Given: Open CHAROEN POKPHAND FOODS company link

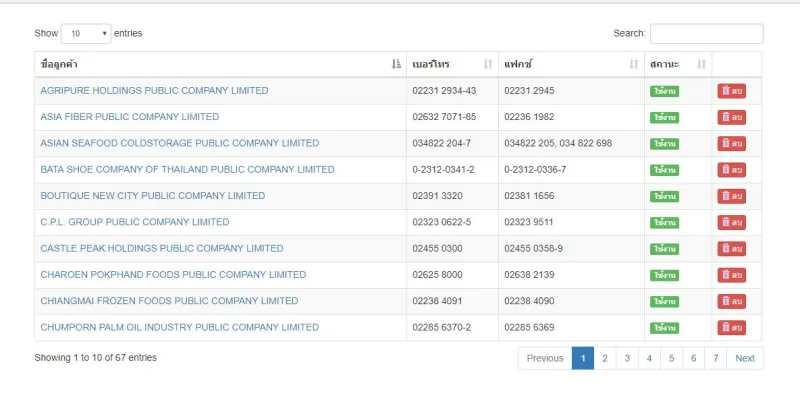Looking at the screenshot, I should [x=173, y=274].
